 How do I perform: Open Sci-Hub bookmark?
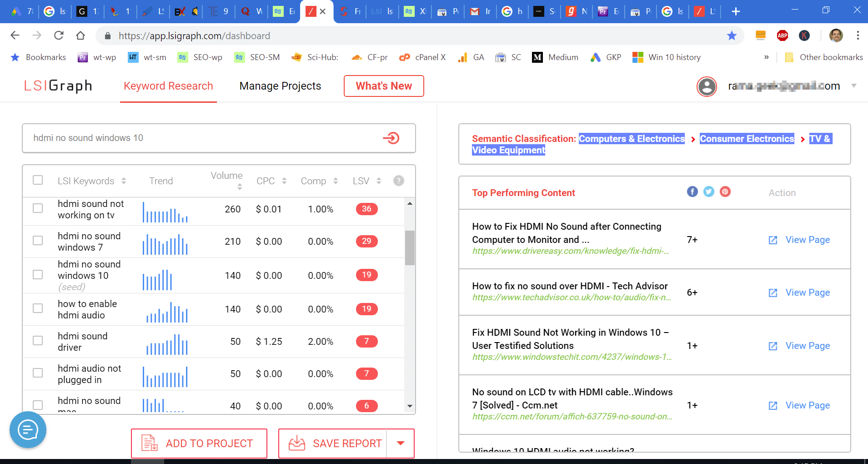pos(315,57)
